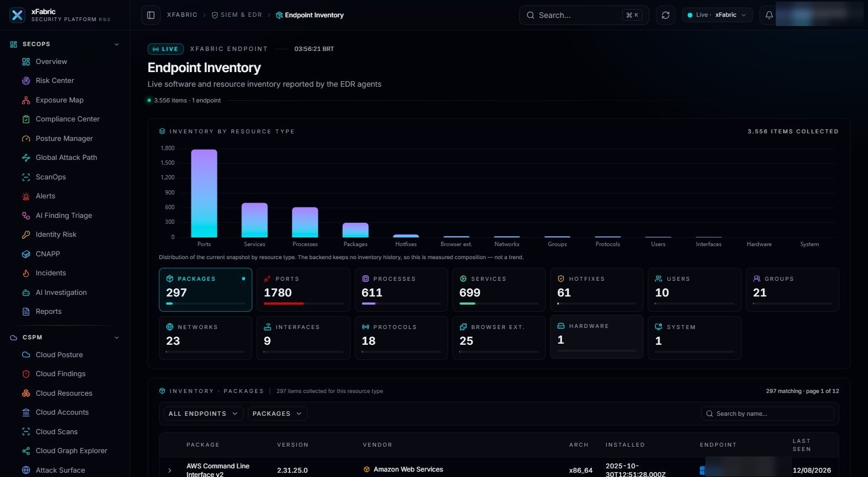Go to XFABRIC breadcrumb link
Viewport: 868px width, 477px height.
(x=182, y=15)
